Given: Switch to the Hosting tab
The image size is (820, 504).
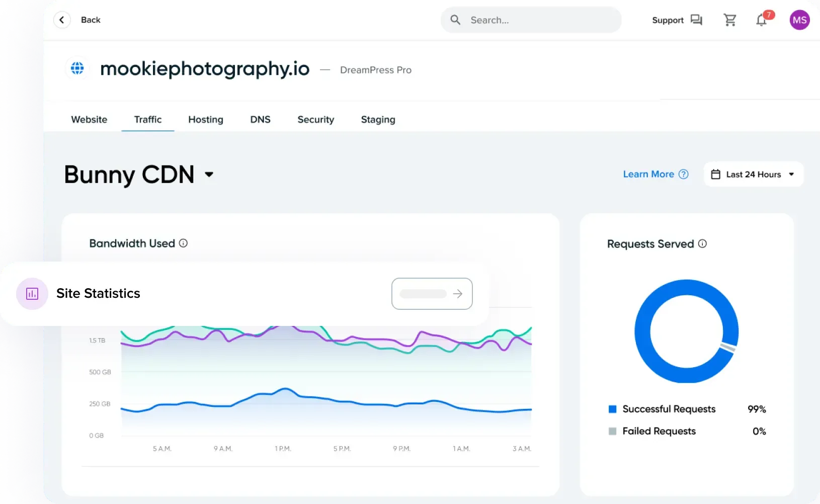Looking at the screenshot, I should [205, 120].
